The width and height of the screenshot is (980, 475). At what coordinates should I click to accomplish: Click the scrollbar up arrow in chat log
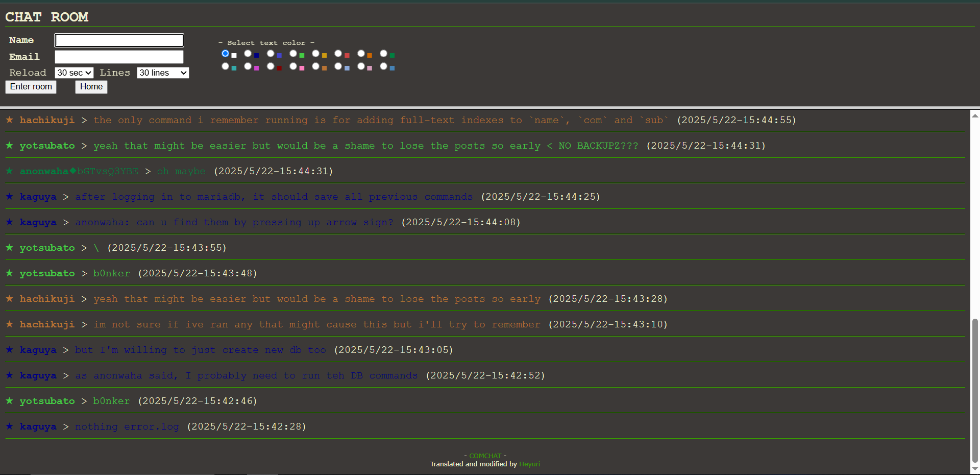pyautogui.click(x=975, y=116)
